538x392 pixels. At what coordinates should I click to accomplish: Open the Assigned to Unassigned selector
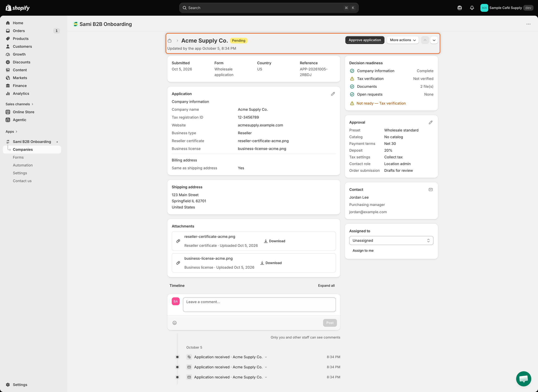(391, 241)
